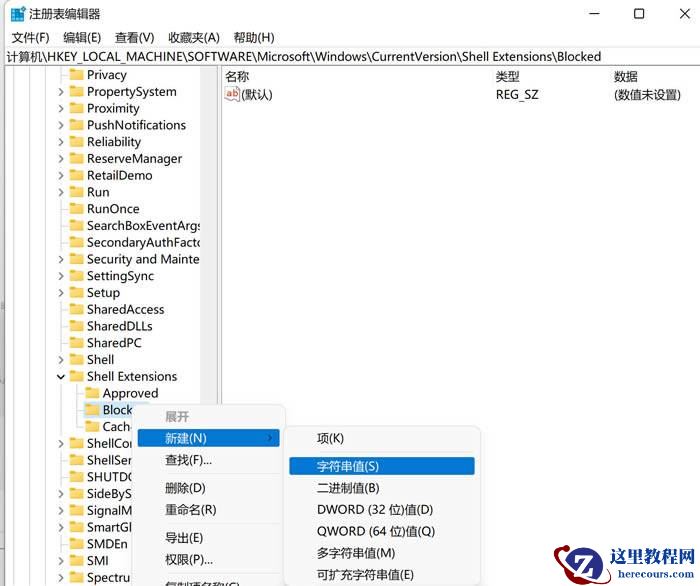Select the Setup folder icon
This screenshot has width=700, height=586.
coord(77,292)
